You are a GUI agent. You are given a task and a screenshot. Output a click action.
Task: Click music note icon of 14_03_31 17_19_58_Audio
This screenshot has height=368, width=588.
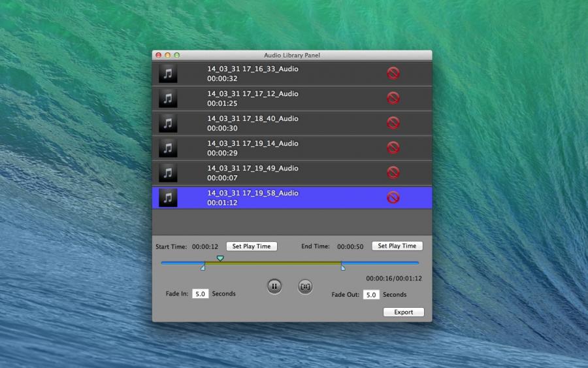click(168, 197)
